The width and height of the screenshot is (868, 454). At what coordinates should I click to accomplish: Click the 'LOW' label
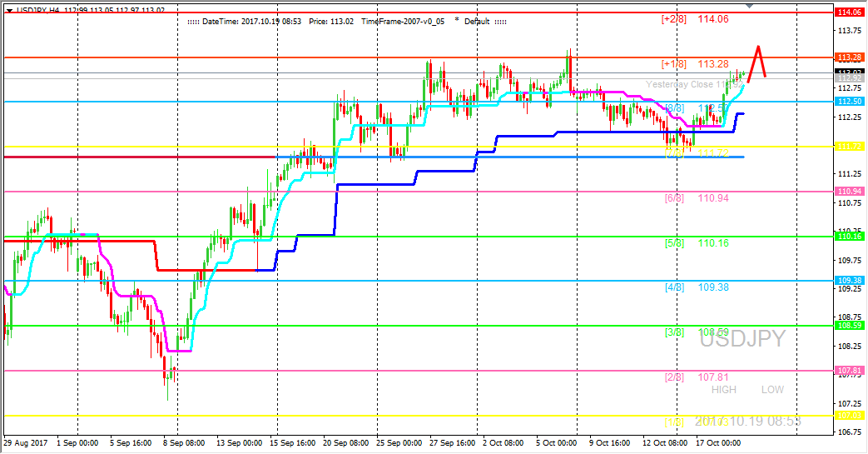click(x=772, y=390)
